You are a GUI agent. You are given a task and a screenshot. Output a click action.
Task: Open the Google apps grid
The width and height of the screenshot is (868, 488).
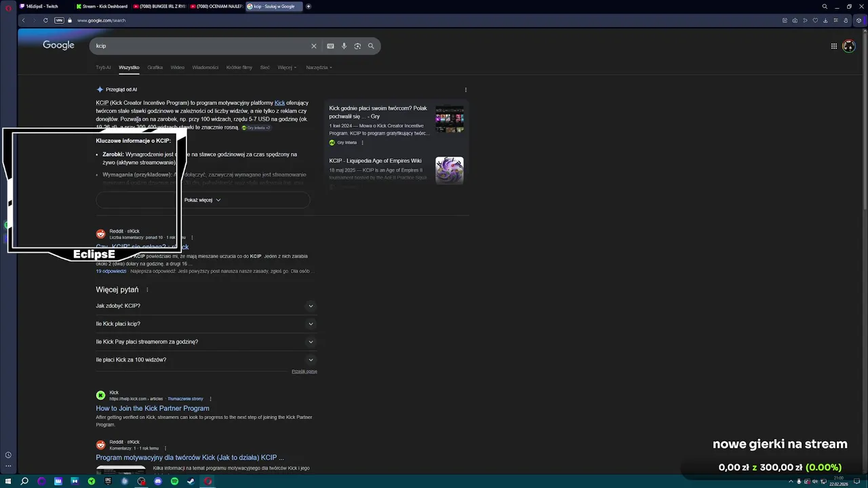[x=834, y=46]
